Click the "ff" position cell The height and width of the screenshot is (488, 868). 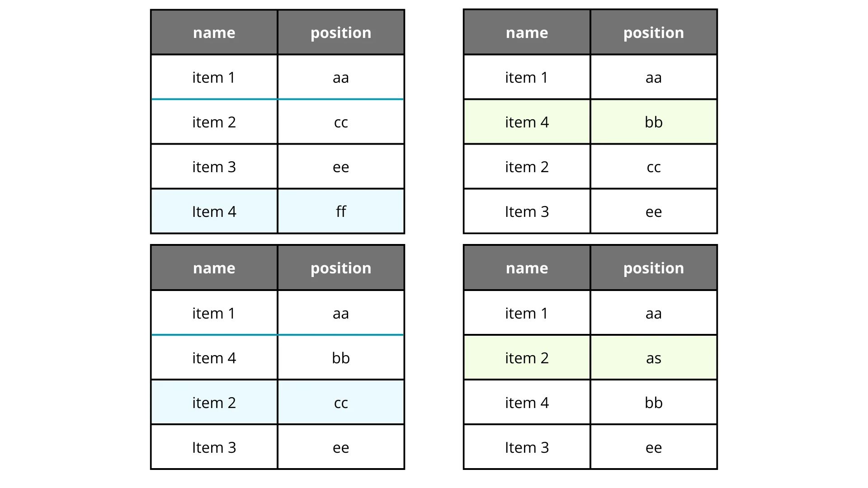(341, 211)
